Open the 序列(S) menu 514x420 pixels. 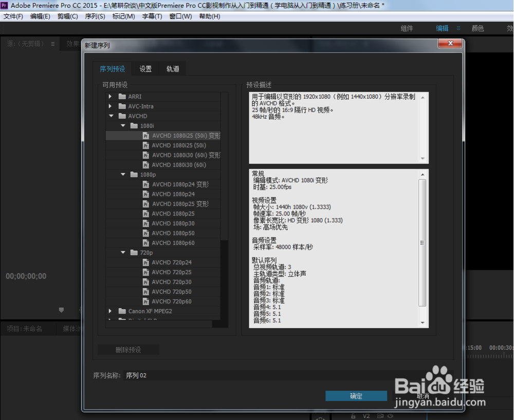coord(95,16)
